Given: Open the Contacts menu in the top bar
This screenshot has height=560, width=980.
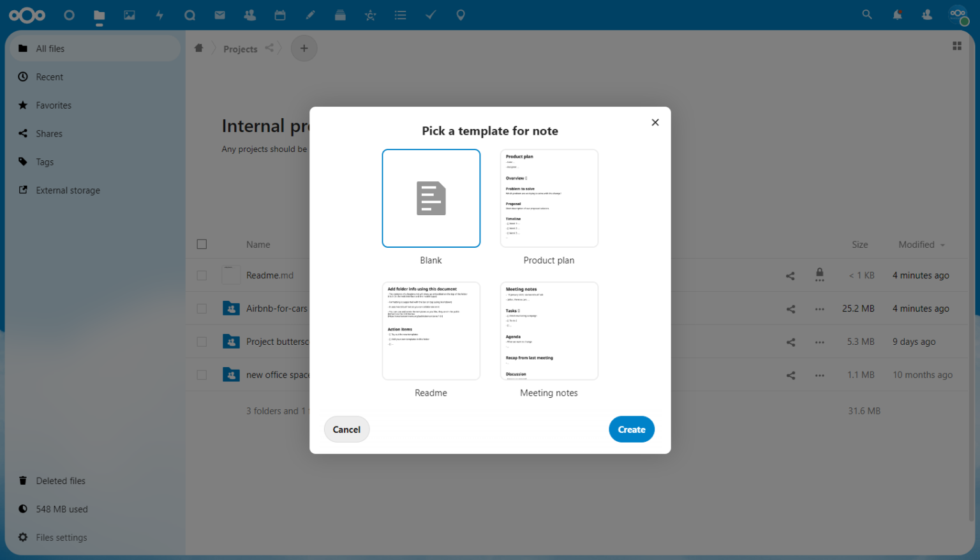Looking at the screenshot, I should click(x=926, y=15).
